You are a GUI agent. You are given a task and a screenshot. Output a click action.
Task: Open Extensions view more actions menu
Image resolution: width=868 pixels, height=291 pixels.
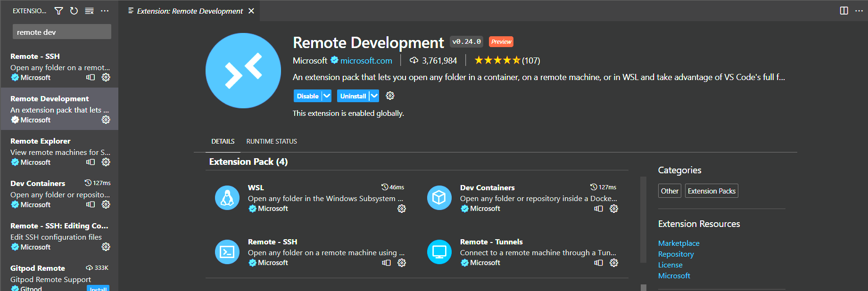105,11
